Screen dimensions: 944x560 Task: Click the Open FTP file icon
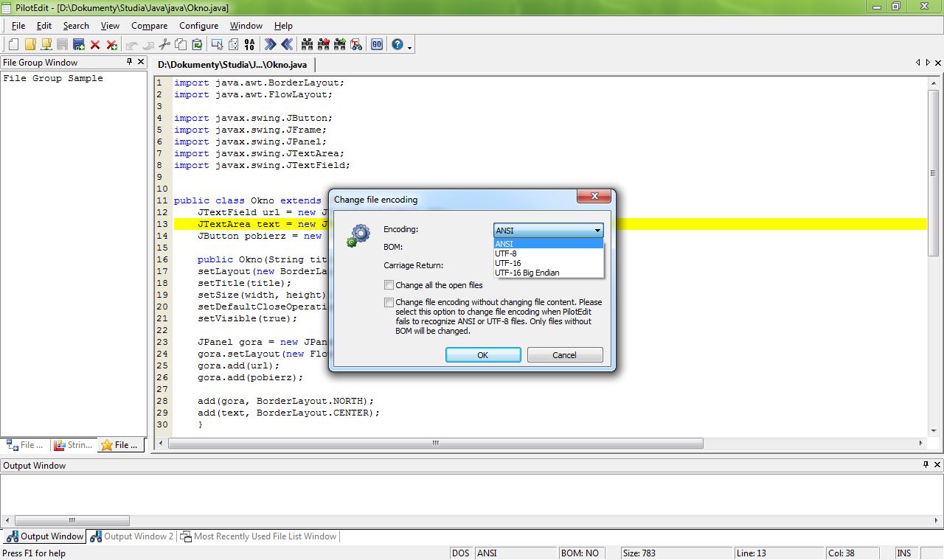46,44
